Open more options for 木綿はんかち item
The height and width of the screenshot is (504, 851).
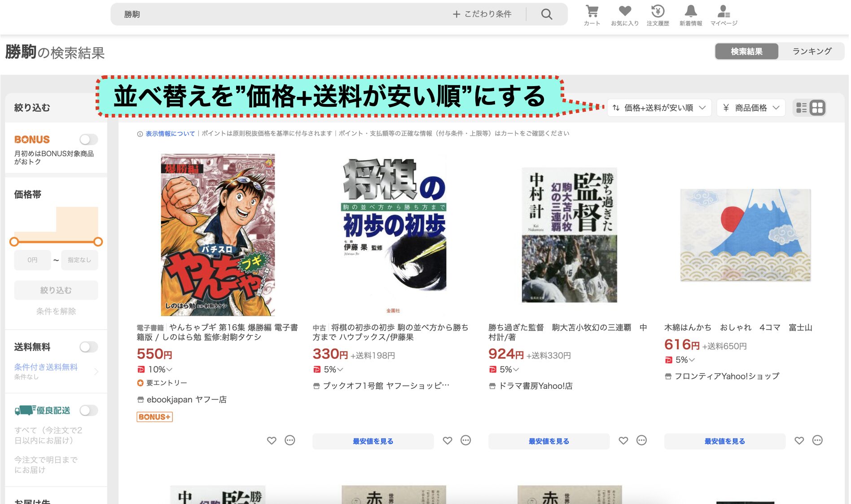pyautogui.click(x=818, y=440)
